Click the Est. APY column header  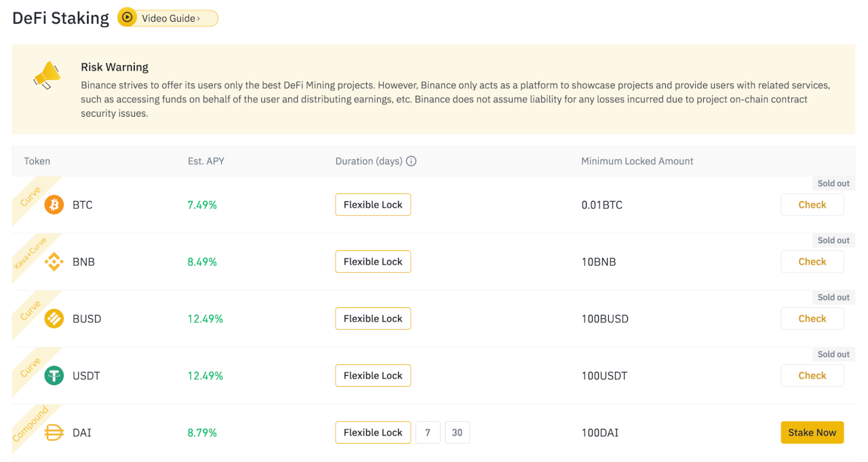coord(206,161)
